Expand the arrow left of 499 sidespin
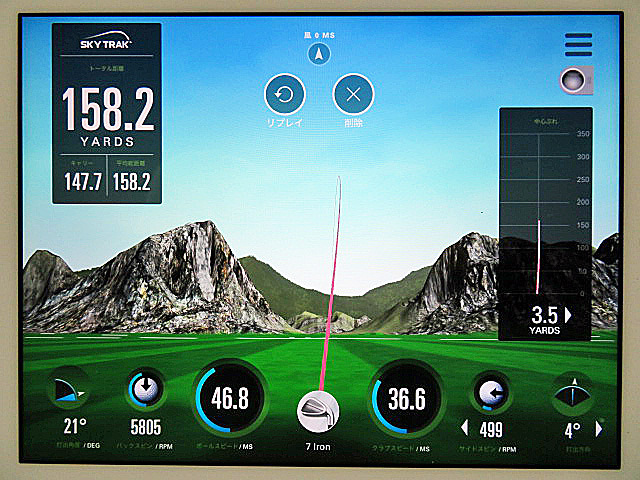Screen dimensions: 640x480 coord(464,428)
